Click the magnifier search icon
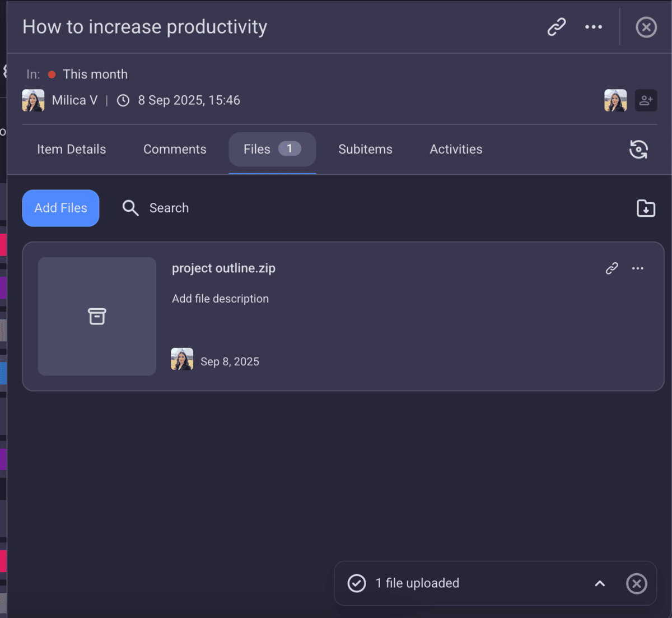The height and width of the screenshot is (618, 672). point(130,208)
